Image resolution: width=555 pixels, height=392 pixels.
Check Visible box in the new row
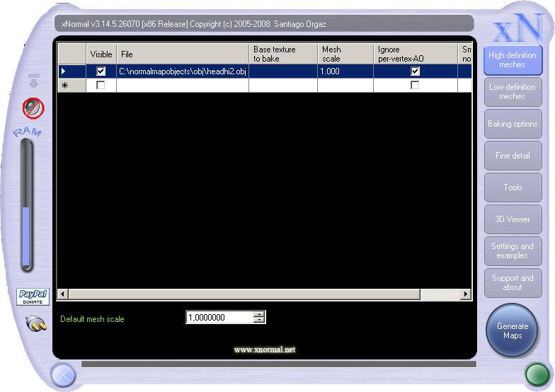tap(101, 85)
